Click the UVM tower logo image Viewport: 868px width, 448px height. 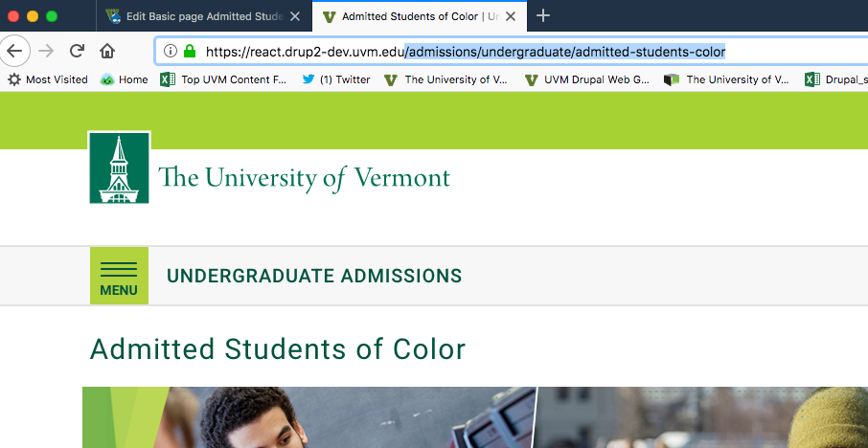(119, 168)
